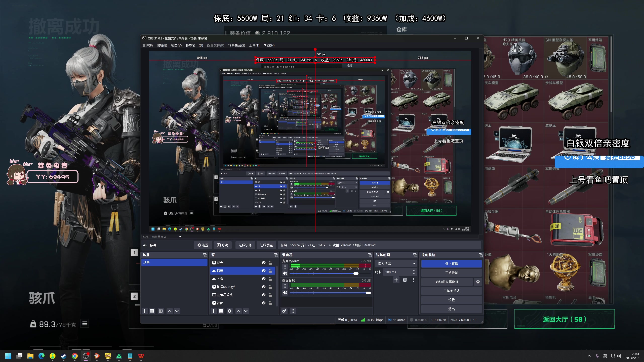Undock the 控制按钮 panel
Image resolution: width=644 pixels, height=362 pixels.
click(480, 255)
